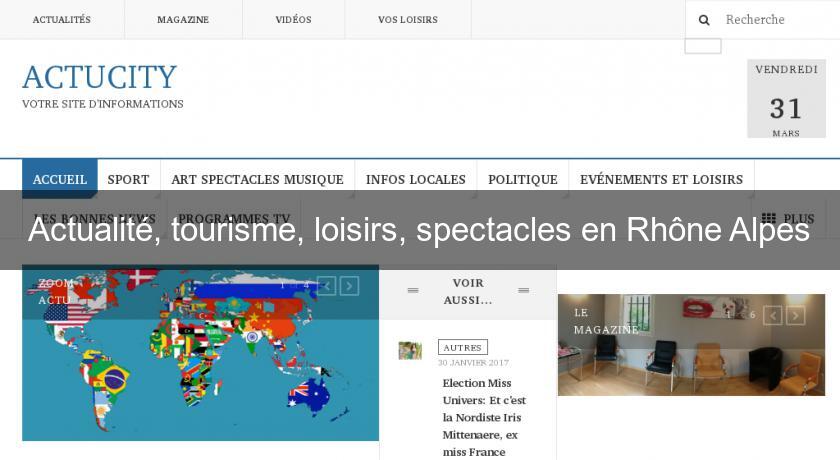Screen dimensions: 840x460
Task: Click the Zoom Actu heading
Action: [x=56, y=291]
